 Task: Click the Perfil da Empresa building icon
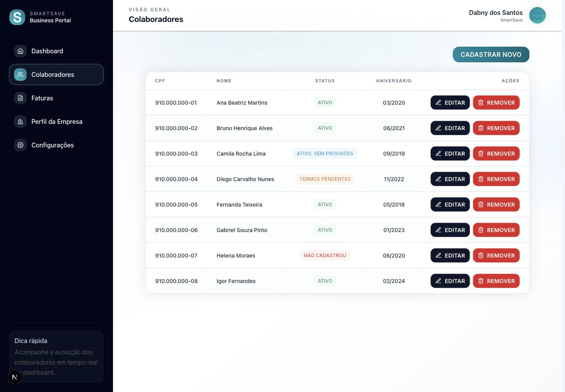20,122
